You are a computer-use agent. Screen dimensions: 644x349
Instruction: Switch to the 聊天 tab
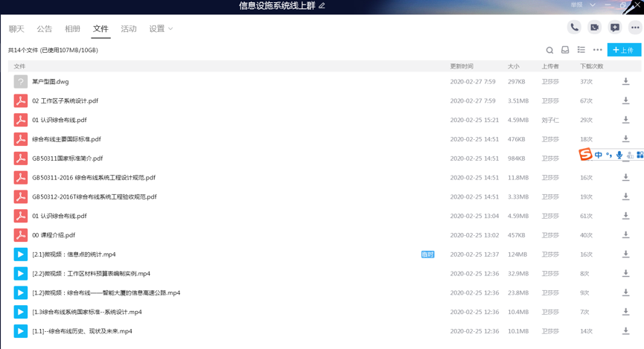point(16,29)
